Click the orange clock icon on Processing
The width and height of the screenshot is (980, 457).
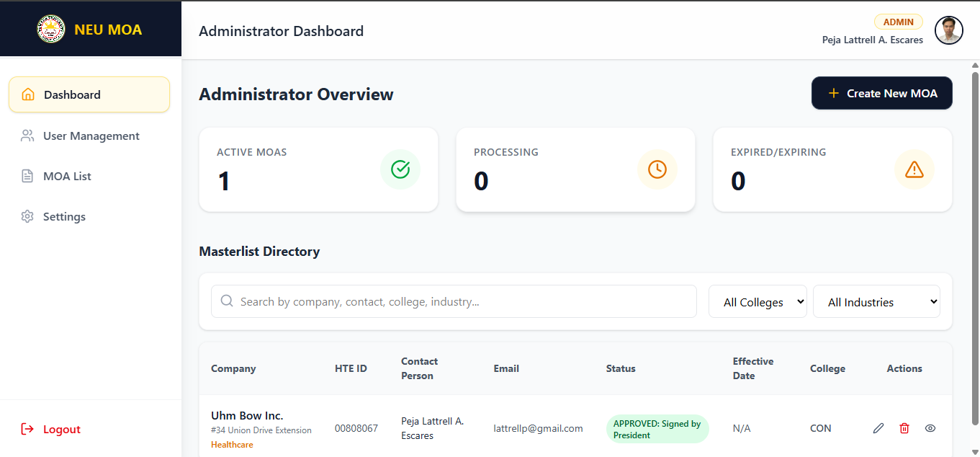[x=657, y=169]
